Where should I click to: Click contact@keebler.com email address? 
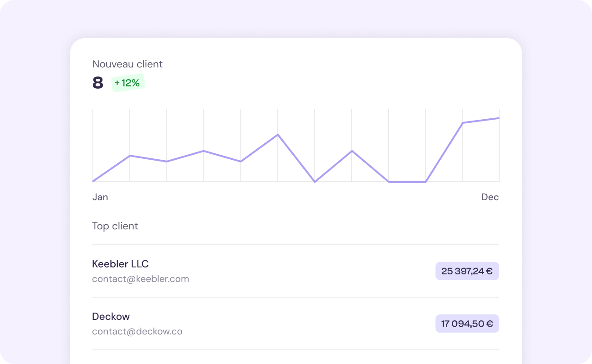pos(141,278)
